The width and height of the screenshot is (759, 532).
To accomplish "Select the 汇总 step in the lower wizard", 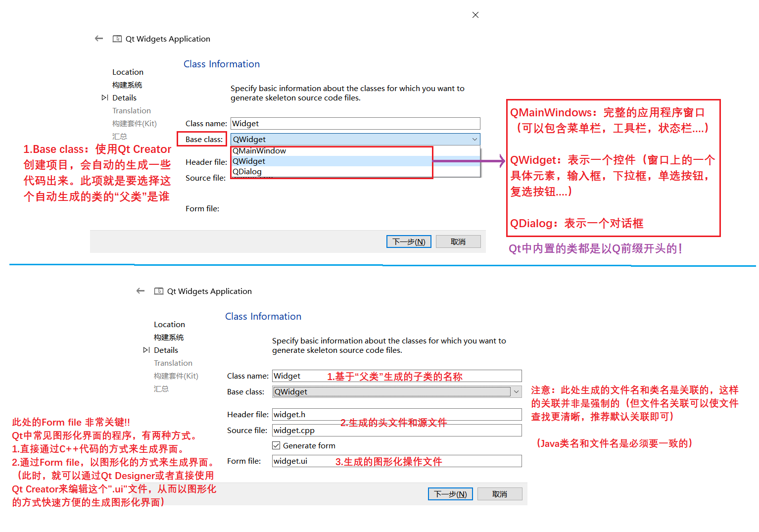I will pos(161,389).
